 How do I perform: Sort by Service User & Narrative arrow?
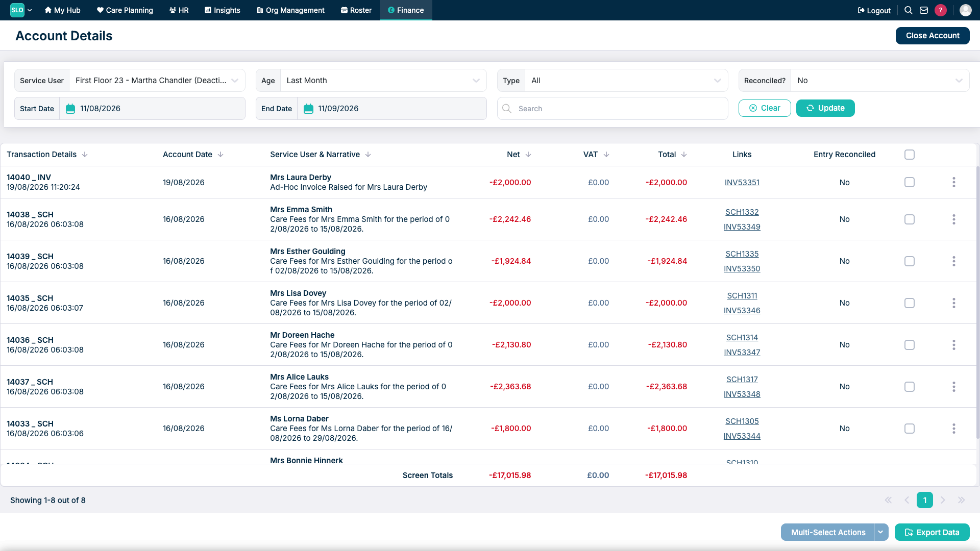(x=368, y=155)
